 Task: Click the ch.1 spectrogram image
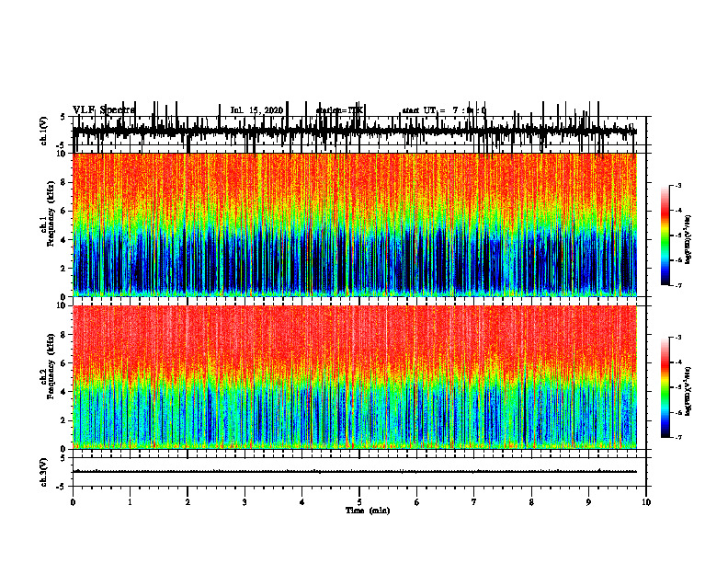point(355,224)
